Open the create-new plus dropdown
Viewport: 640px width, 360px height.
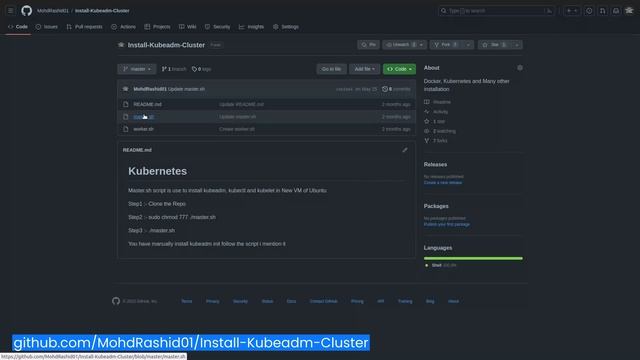coord(571,11)
